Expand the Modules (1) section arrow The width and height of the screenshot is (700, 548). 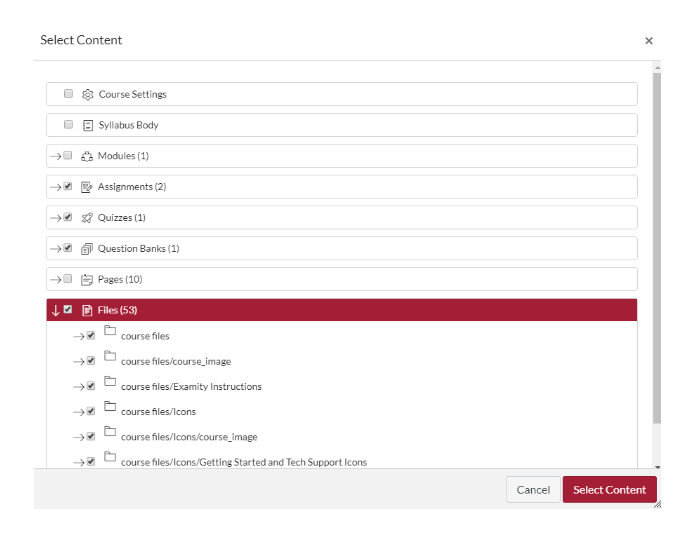56,157
